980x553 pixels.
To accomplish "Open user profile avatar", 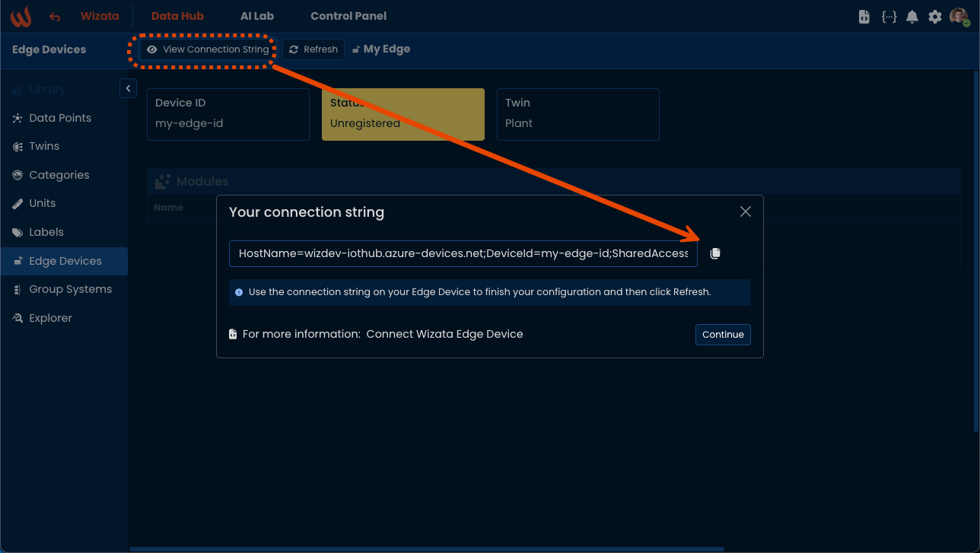I will pos(959,17).
